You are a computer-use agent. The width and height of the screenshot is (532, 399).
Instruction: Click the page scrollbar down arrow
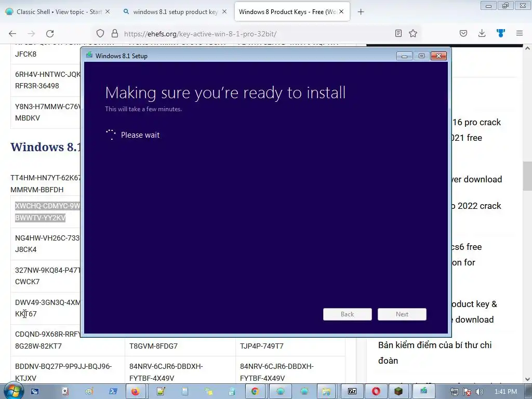(527, 379)
